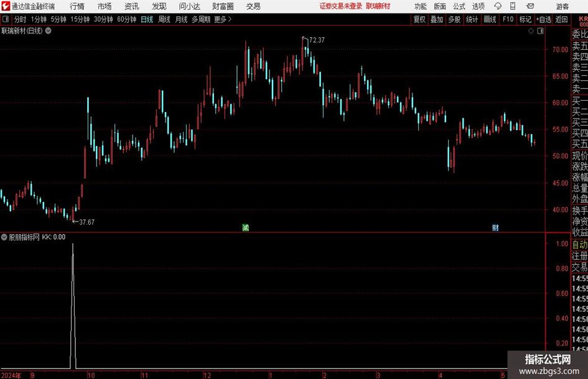Screen dimensions: 588x379
Task: Click the 自动 button in right panel
Action: [580, 245]
